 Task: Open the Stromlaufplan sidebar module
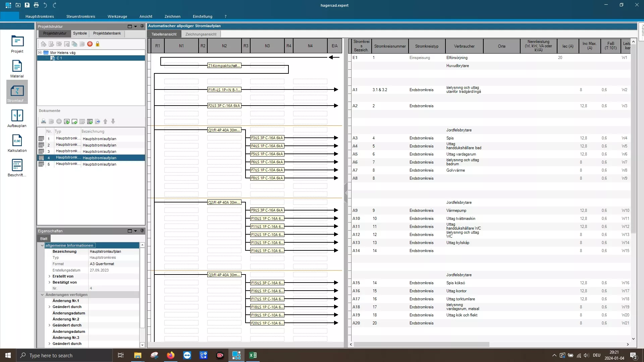17,92
